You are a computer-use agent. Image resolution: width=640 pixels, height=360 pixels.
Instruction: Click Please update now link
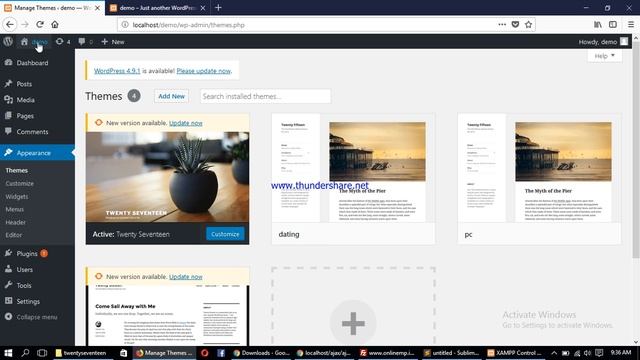pos(204,71)
